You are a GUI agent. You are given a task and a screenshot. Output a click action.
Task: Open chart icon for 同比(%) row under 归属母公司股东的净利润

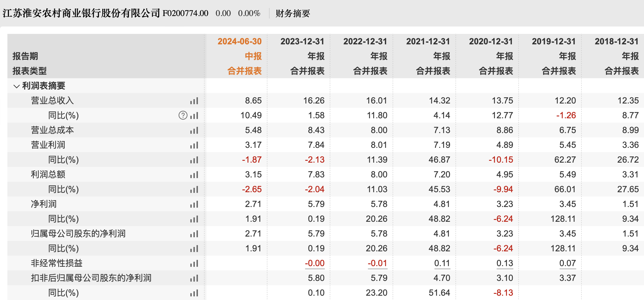pyautogui.click(x=194, y=249)
